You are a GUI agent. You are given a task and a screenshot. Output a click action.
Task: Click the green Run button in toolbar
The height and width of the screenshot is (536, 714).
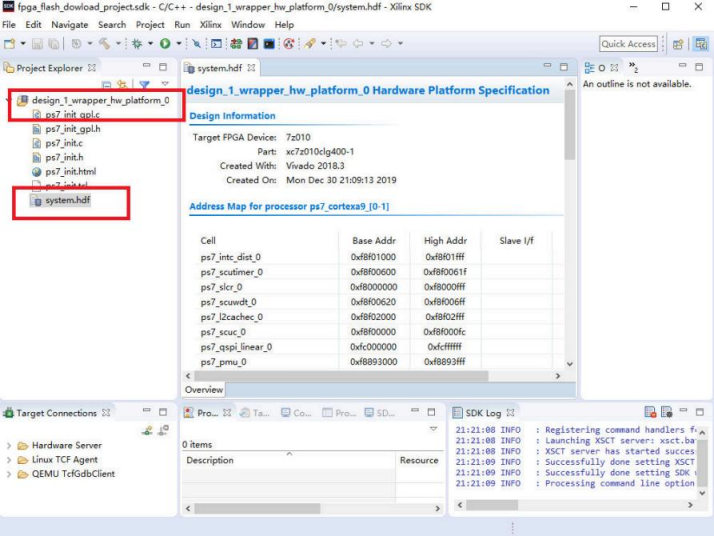pos(165,44)
